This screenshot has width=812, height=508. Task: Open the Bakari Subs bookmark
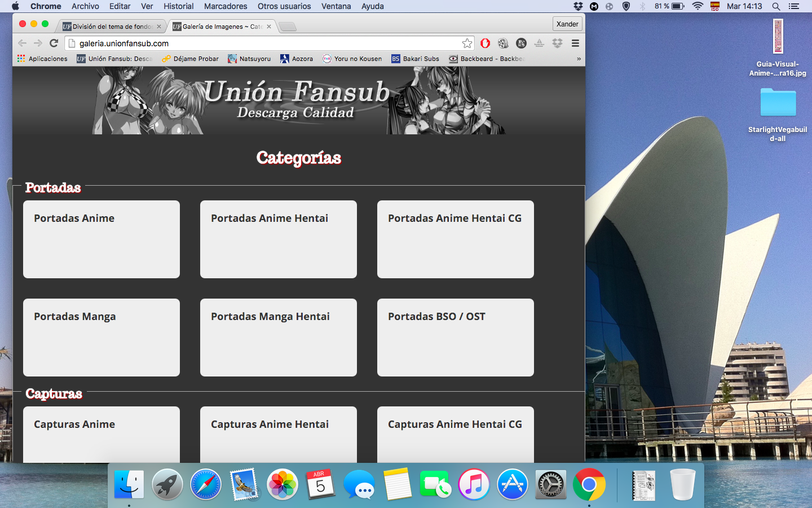coord(415,59)
